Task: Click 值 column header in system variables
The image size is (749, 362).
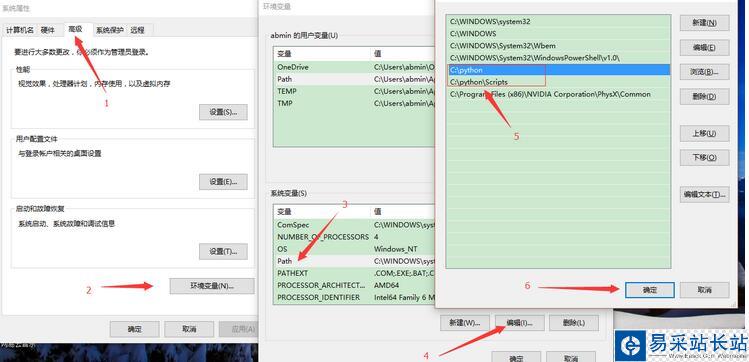Action: click(x=404, y=212)
